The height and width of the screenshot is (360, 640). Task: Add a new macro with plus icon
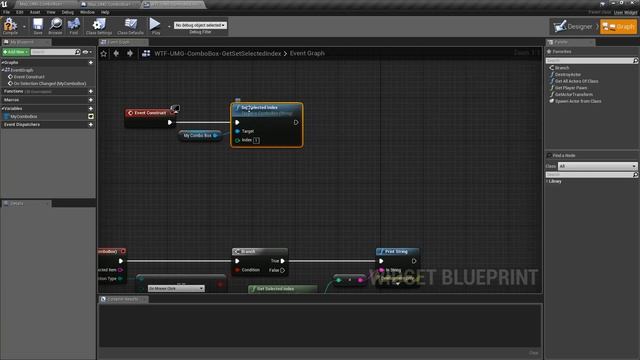coord(91,100)
